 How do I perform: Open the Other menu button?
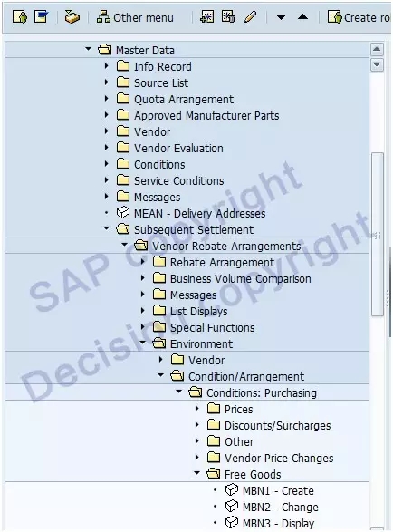[135, 17]
